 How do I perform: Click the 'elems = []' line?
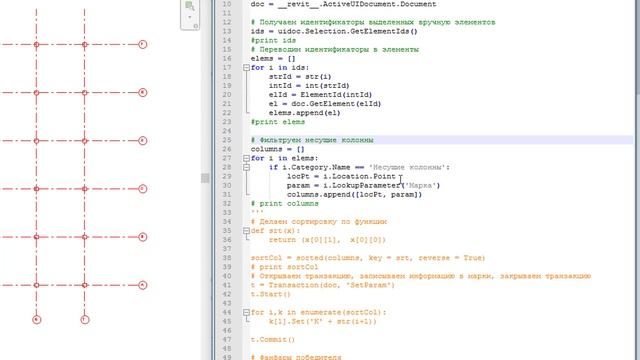coord(273,59)
